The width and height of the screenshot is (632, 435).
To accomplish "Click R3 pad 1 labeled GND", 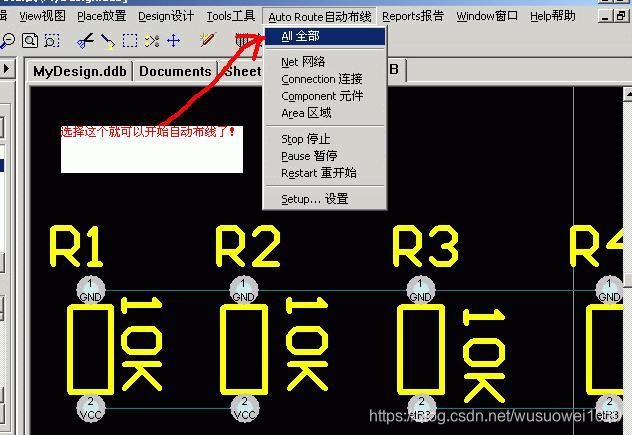I will [x=421, y=290].
